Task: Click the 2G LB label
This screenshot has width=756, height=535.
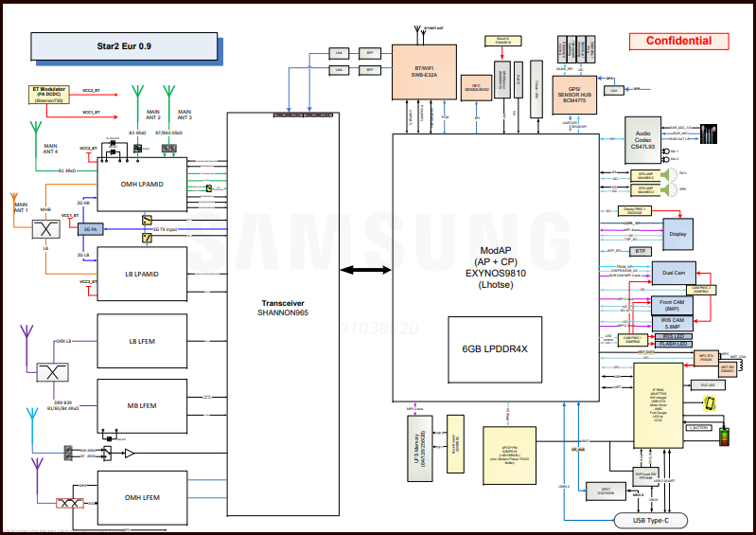Action: (83, 255)
